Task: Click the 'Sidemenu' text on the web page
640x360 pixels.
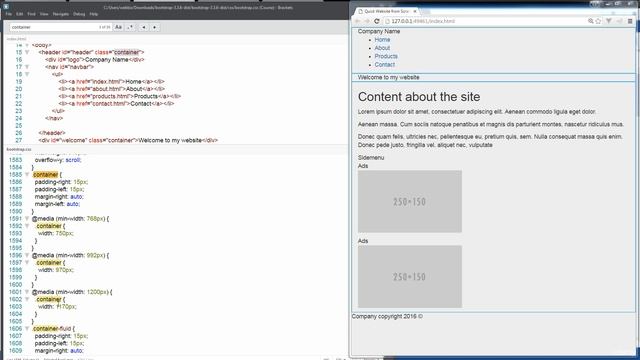Action: tap(371, 158)
